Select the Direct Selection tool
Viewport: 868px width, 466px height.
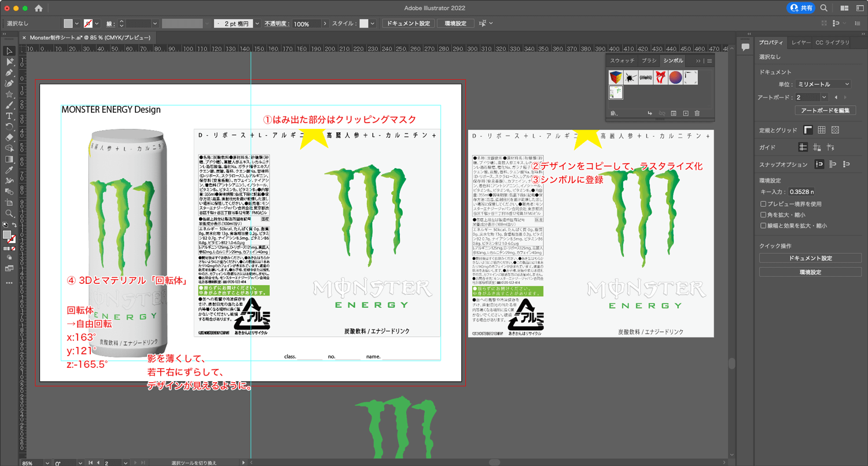click(9, 62)
